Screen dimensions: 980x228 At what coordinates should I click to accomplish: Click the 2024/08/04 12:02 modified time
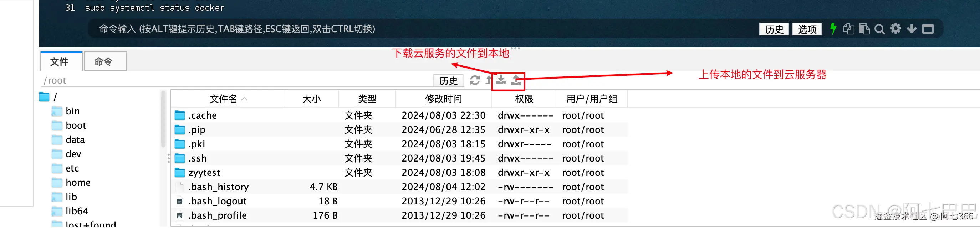click(444, 187)
